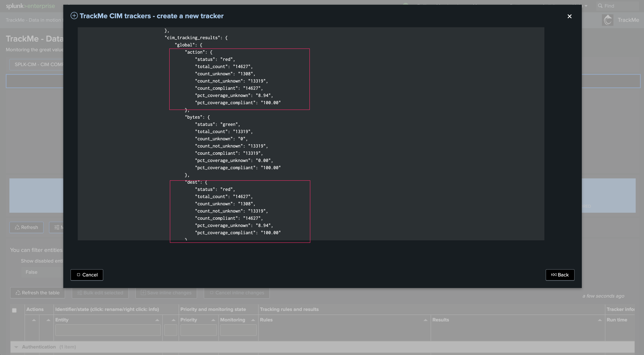Viewport: 644px width, 355px height.
Task: Click "count_compliant": "13319" line
Action: pos(229,153)
